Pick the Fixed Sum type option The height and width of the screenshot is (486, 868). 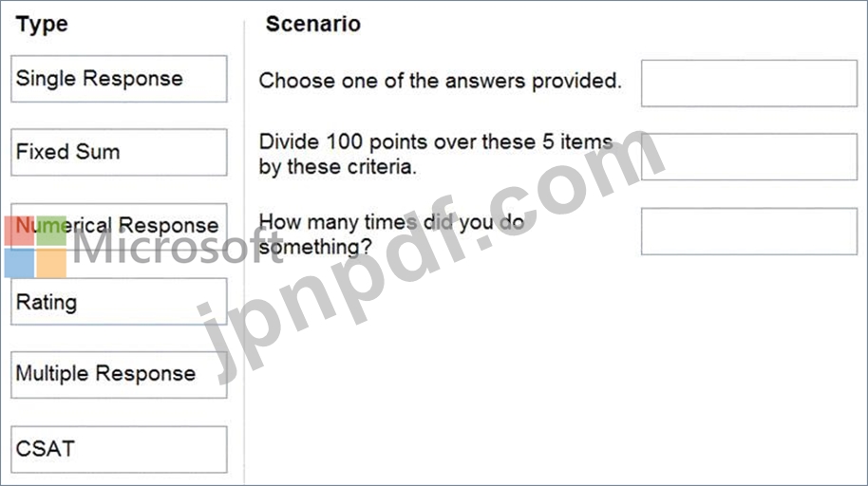(119, 152)
